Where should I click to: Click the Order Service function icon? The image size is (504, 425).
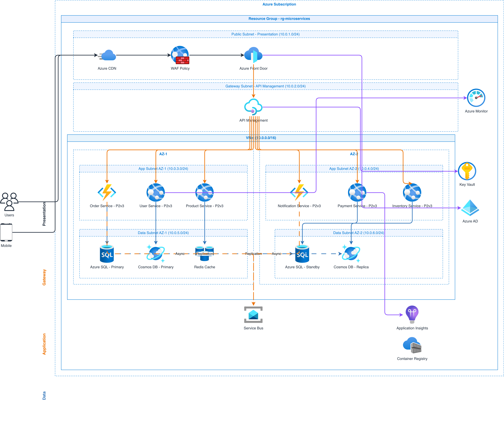tap(107, 192)
